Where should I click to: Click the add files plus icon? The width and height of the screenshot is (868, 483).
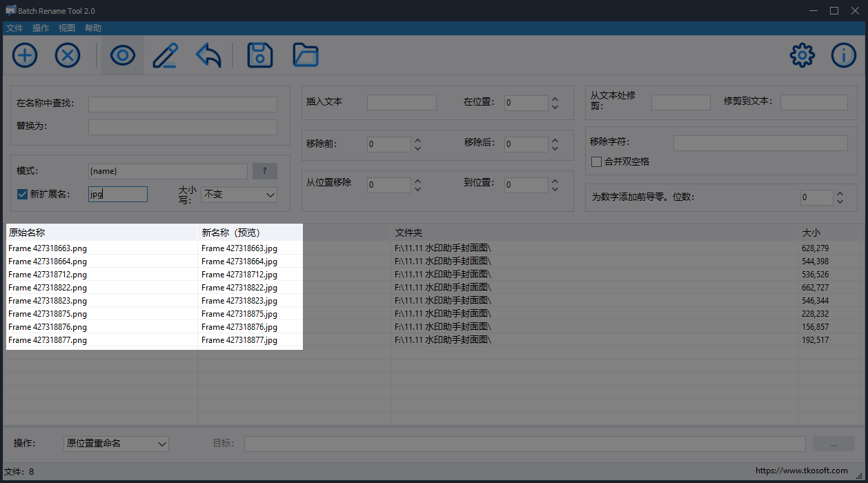pos(25,55)
